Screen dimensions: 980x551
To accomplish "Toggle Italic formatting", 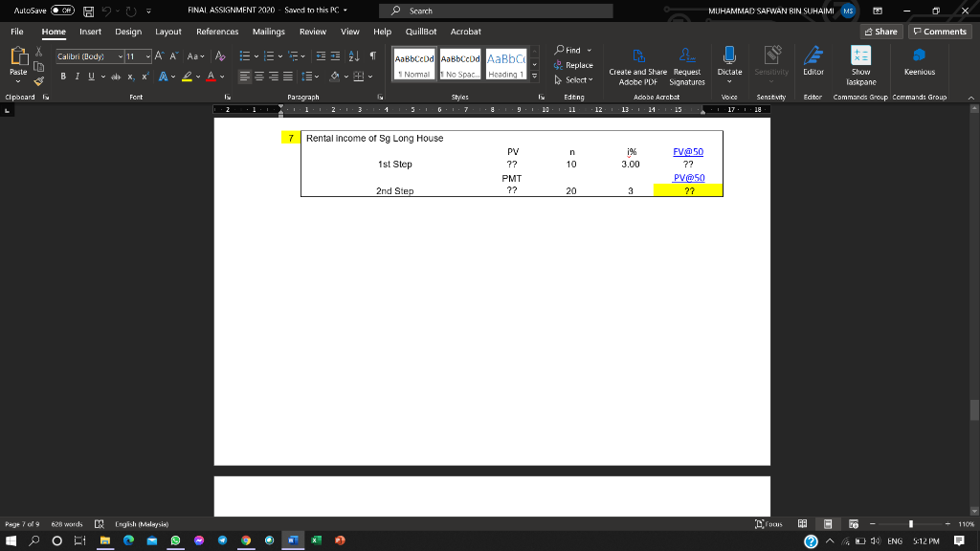I will point(77,77).
